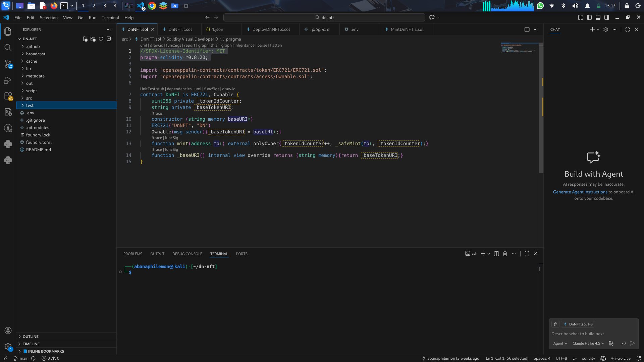Open the Terminal menu
The height and width of the screenshot is (362, 644).
point(110,17)
